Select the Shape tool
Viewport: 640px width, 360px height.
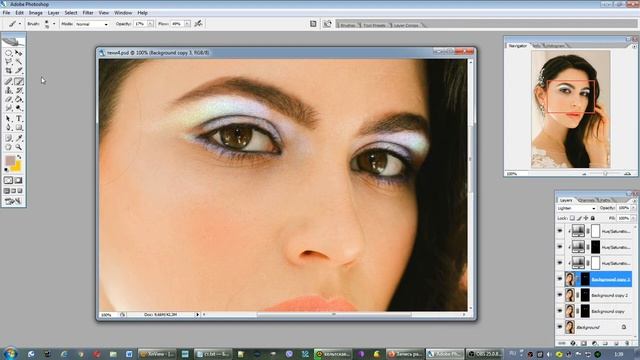click(19, 128)
